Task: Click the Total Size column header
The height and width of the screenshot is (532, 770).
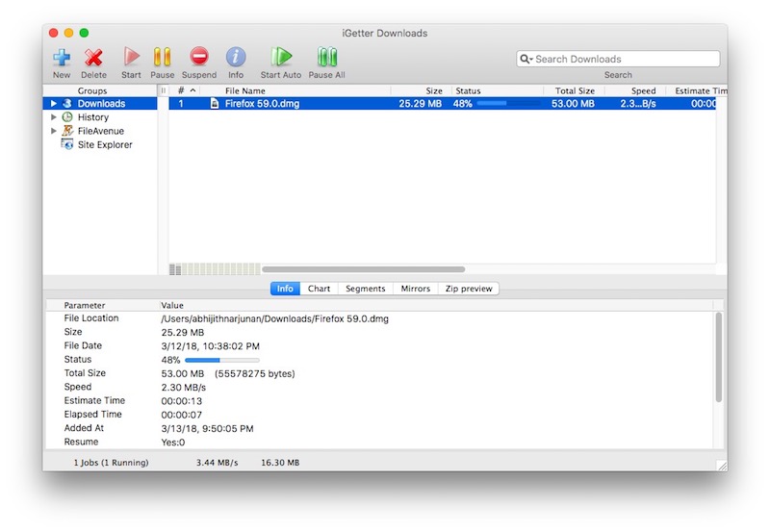Action: (574, 90)
